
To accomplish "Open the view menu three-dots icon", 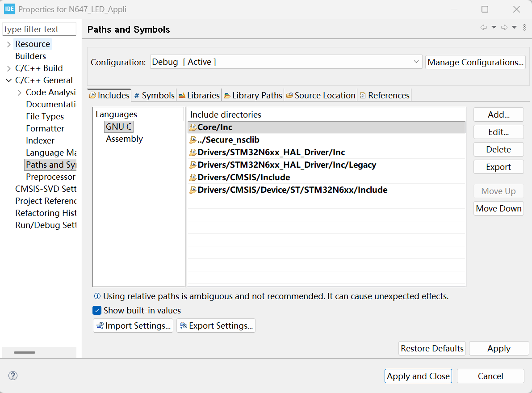I will [x=524, y=28].
